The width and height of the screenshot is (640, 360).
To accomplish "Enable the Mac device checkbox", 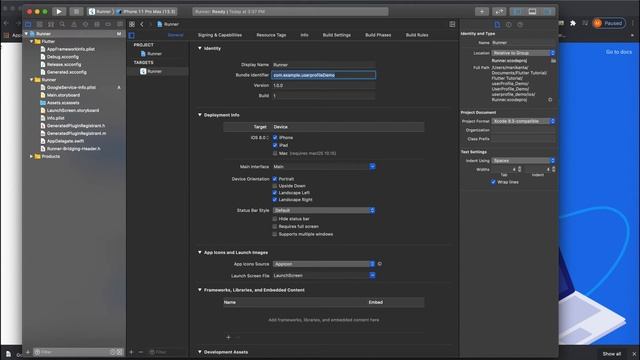I will [275, 153].
